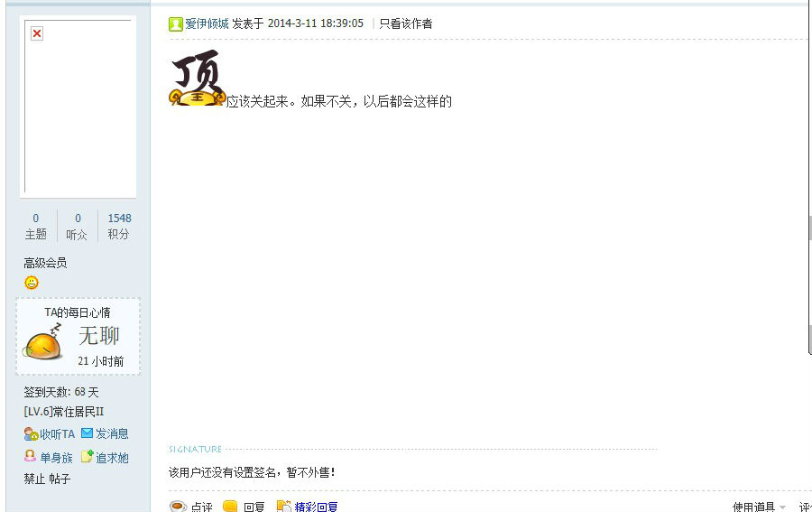The height and width of the screenshot is (512, 812).
Task: Select 只看该作者 filter link
Action: 406,23
